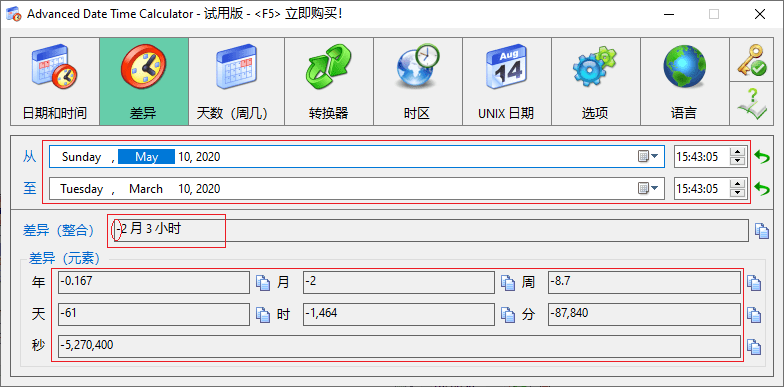Decrease the 至 time with spinner down
784x387 pixels.
(738, 194)
